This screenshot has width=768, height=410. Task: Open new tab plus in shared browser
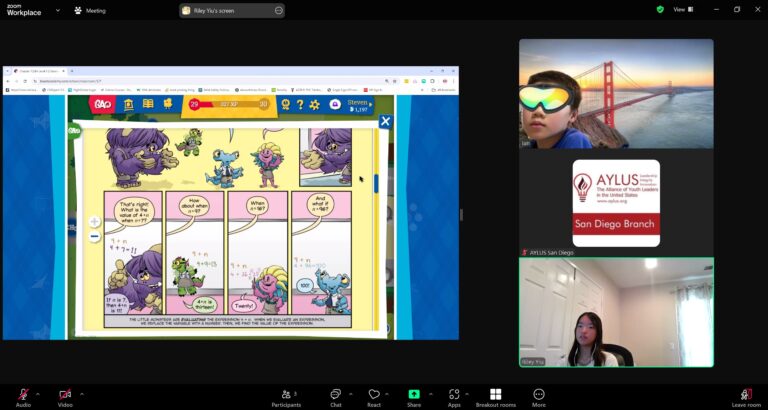72,71
